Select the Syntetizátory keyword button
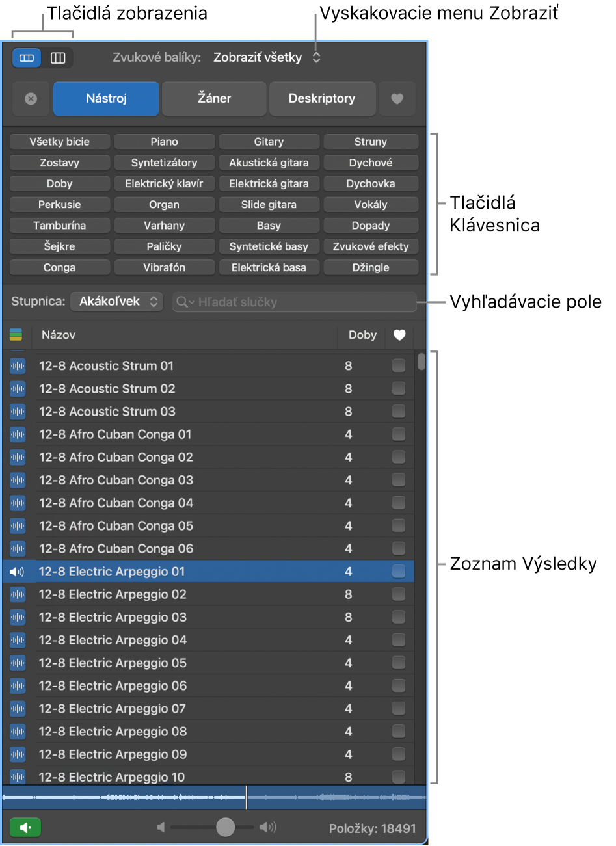The height and width of the screenshot is (846, 616). [164, 163]
